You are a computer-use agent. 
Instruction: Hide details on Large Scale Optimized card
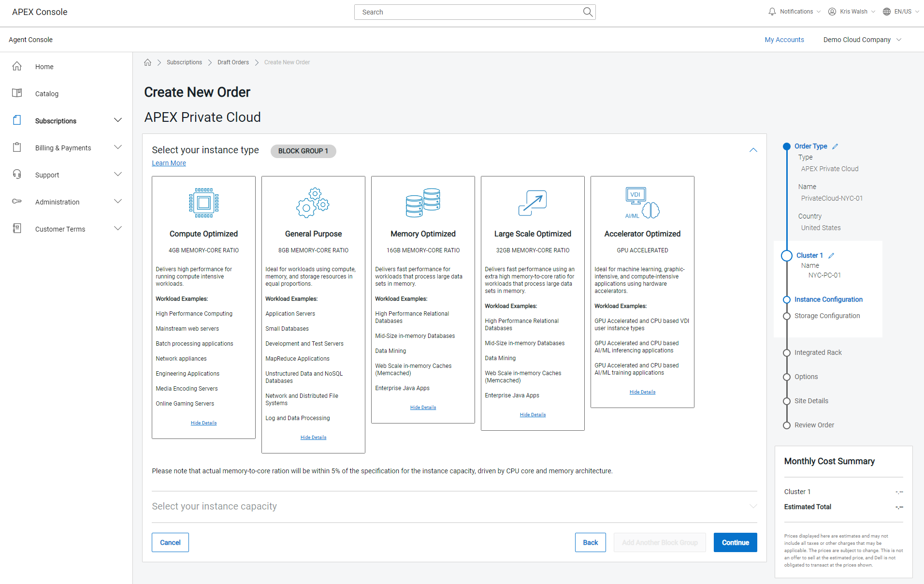[x=533, y=415]
